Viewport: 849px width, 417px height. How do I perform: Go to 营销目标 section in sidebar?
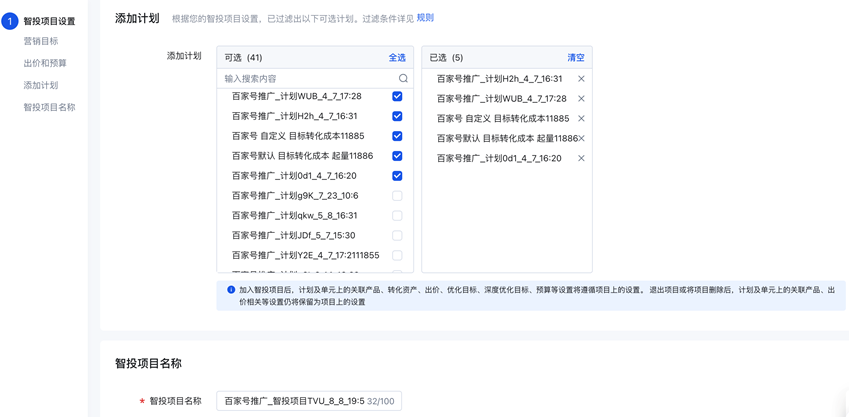click(x=41, y=42)
